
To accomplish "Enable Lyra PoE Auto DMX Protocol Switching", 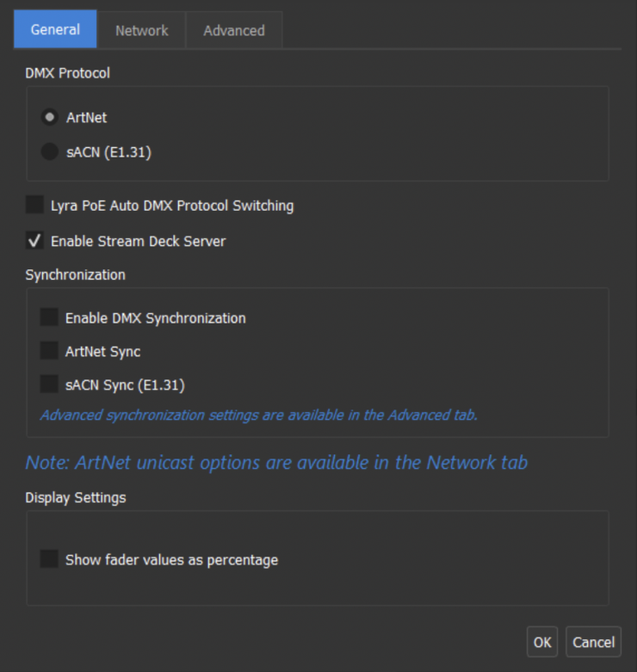I will coord(34,206).
